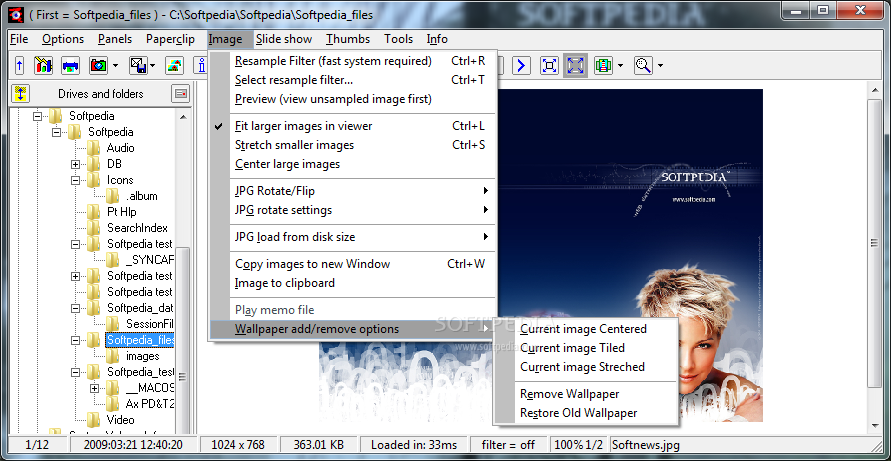Collapse the Softpedia_dat folder node
Viewport: 891px width, 461px height.
tap(75, 308)
